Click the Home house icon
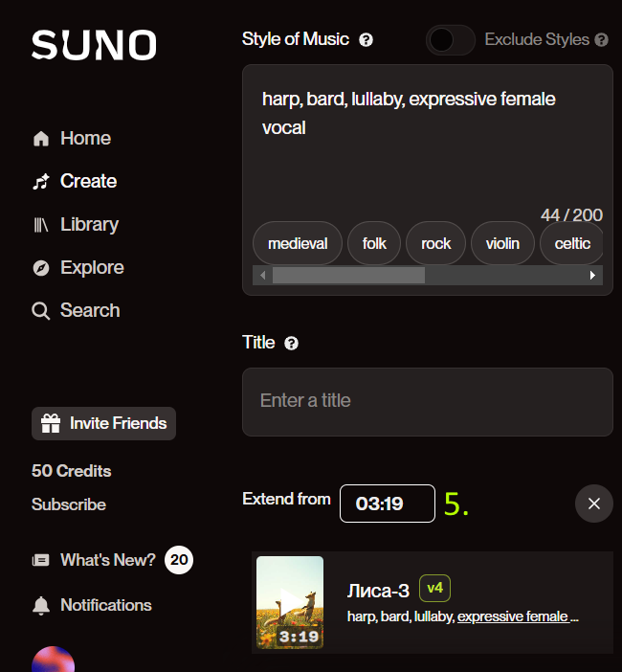The image size is (622, 672). [x=41, y=139]
